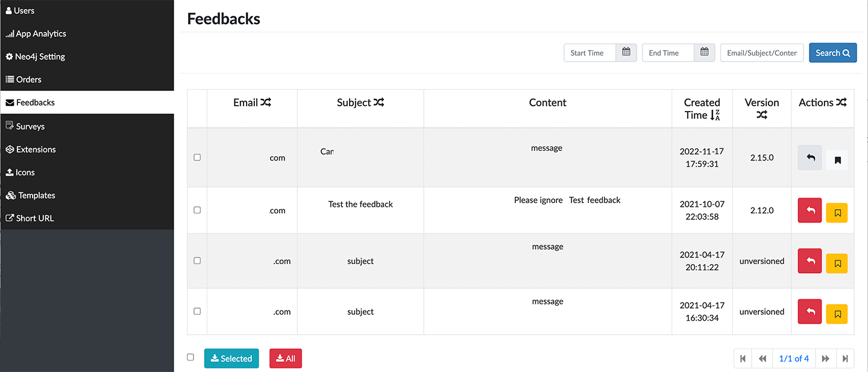The width and height of the screenshot is (868, 372).
Task: Click the Email/Subject/Content search field
Action: [x=761, y=52]
